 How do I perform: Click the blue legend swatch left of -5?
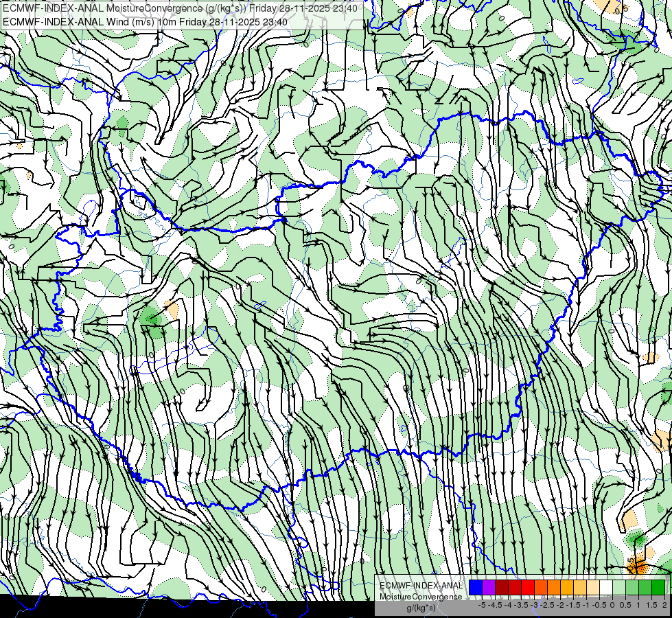[x=476, y=587]
